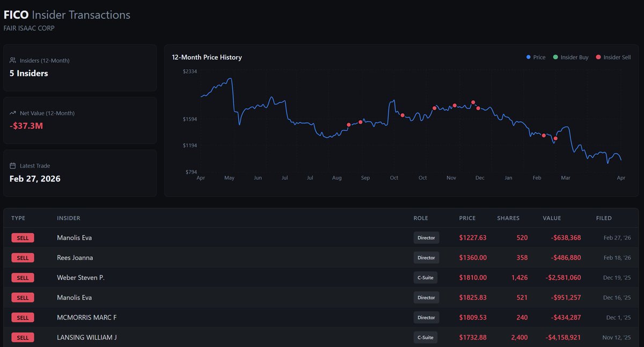
Task: Click the 12-Month Price History title
Action: tap(207, 57)
